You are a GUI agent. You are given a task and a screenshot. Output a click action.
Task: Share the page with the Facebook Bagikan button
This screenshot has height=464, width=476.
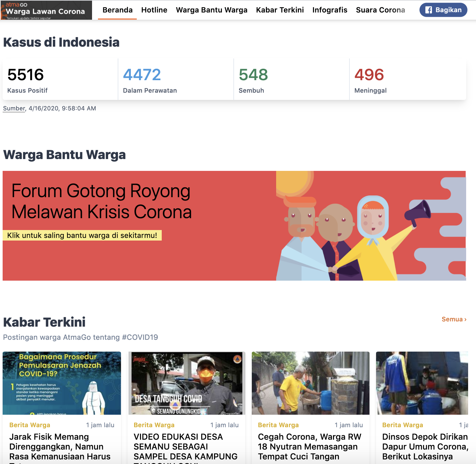click(x=443, y=10)
